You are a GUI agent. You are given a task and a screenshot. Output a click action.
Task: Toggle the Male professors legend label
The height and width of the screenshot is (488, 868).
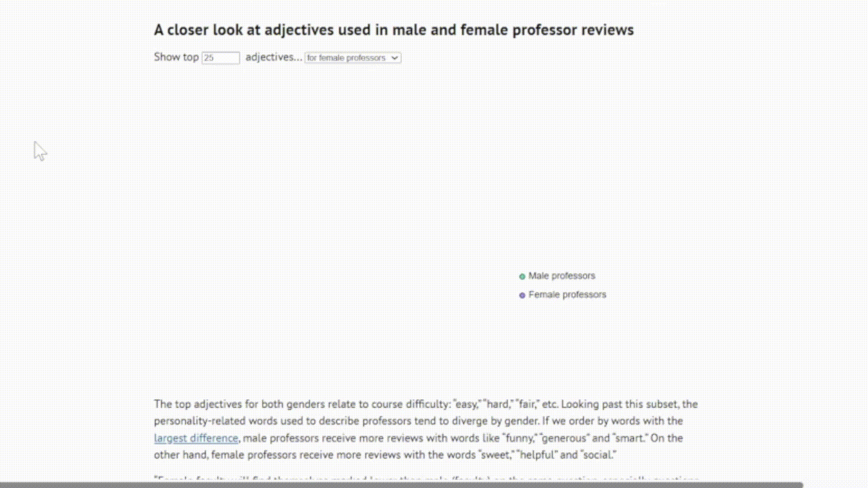coord(561,276)
